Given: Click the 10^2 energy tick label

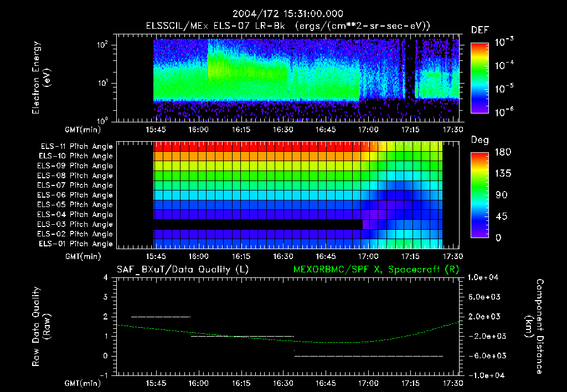Looking at the screenshot, I should click(102, 45).
